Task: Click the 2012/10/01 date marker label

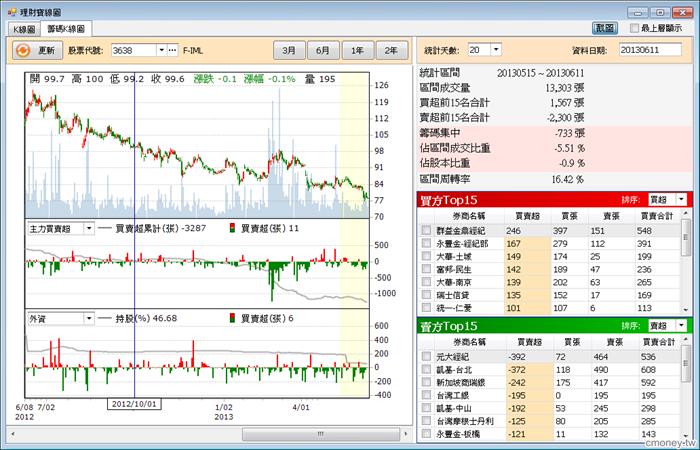Action: point(134,404)
